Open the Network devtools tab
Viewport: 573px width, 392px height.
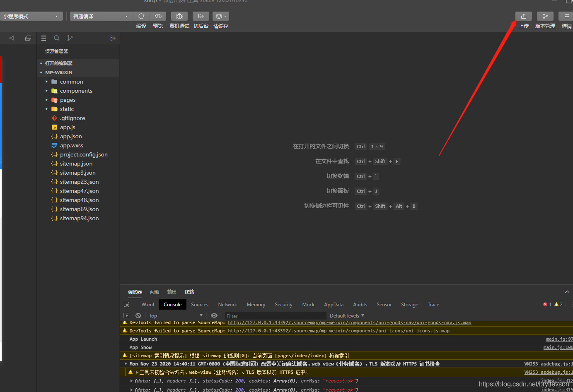point(227,305)
